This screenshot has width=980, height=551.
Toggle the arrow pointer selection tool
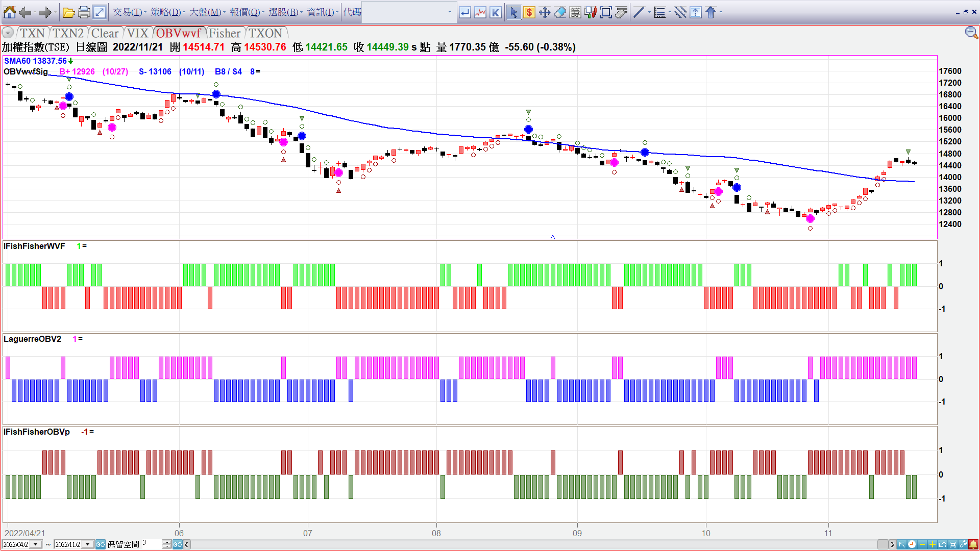[x=513, y=12]
